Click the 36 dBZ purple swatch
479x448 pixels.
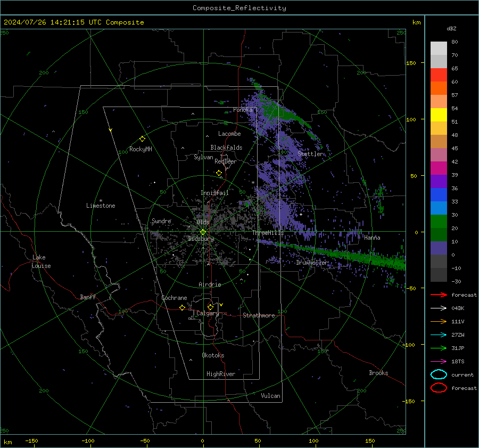click(x=439, y=181)
